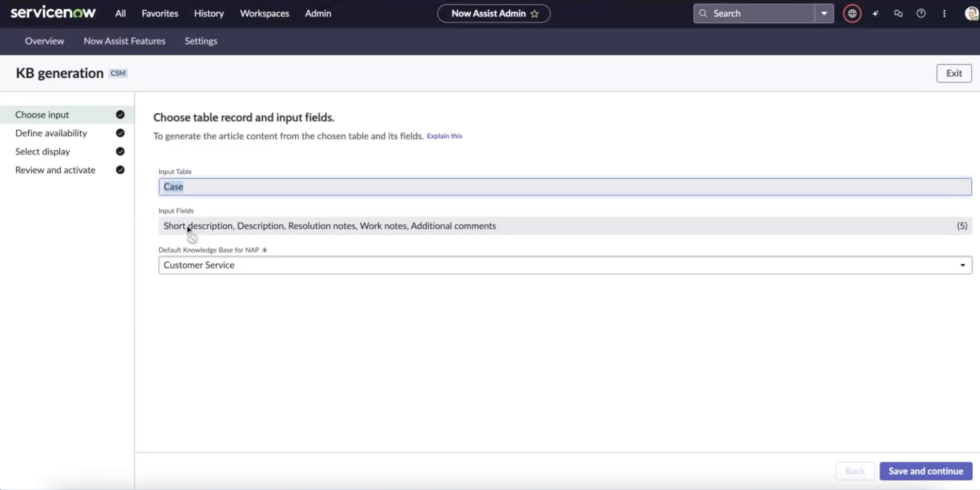Click the KB generation heading
This screenshot has width=980, height=490.
[60, 73]
